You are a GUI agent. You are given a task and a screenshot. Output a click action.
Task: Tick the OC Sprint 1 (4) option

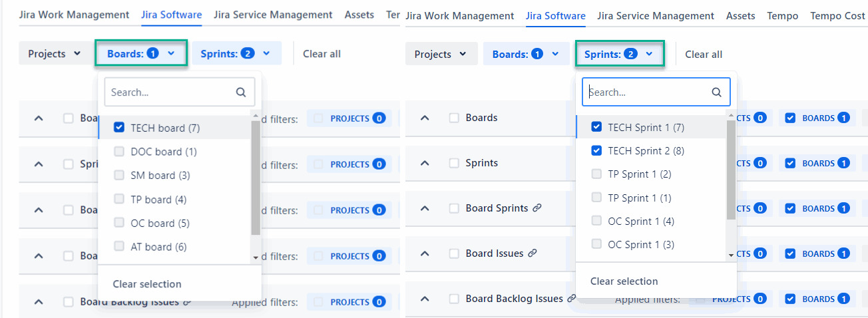[x=596, y=222]
